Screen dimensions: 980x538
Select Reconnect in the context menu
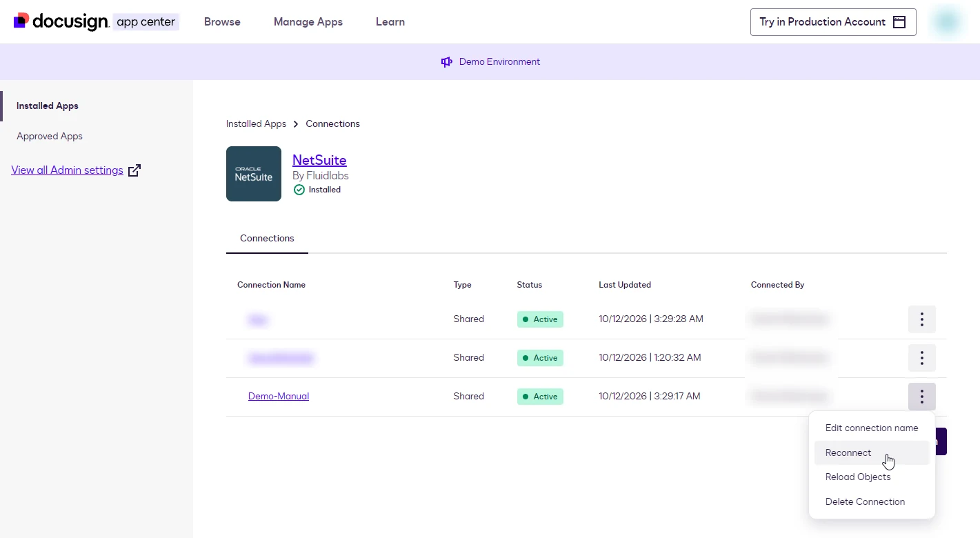[872, 453]
